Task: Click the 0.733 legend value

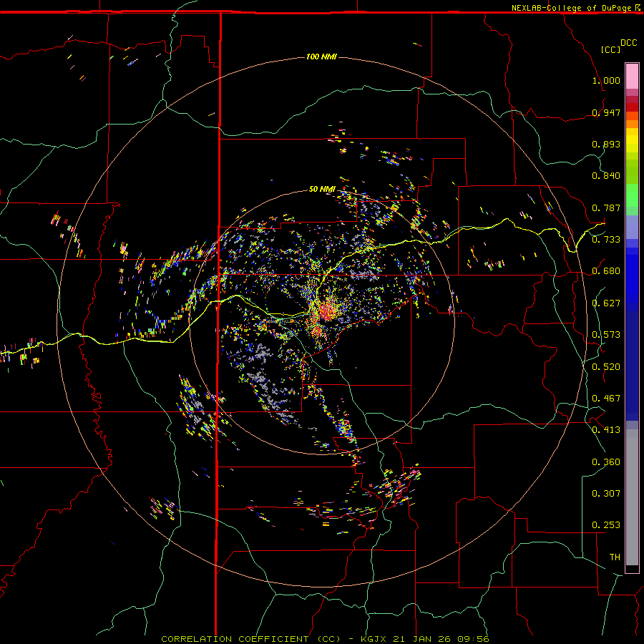Action: pos(606,240)
